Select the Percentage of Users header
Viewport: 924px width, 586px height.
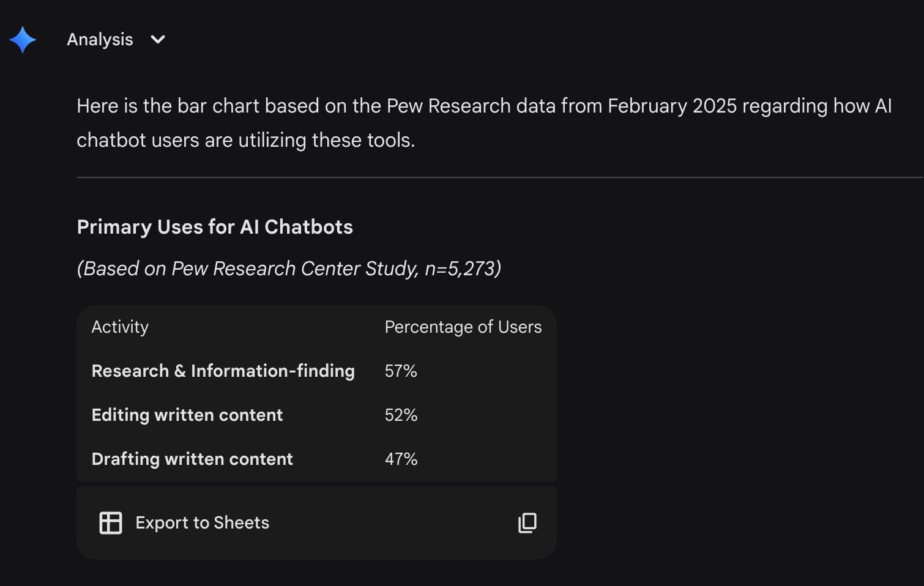463,327
